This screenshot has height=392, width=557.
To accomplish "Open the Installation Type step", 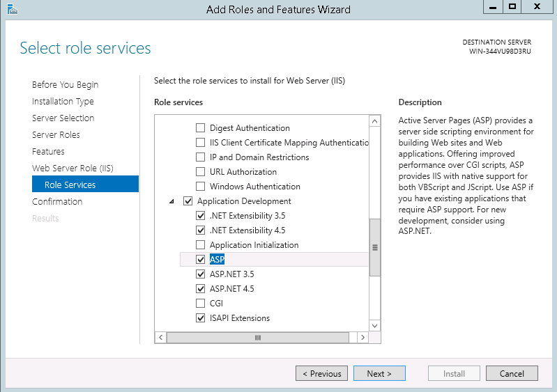I will [63, 102].
